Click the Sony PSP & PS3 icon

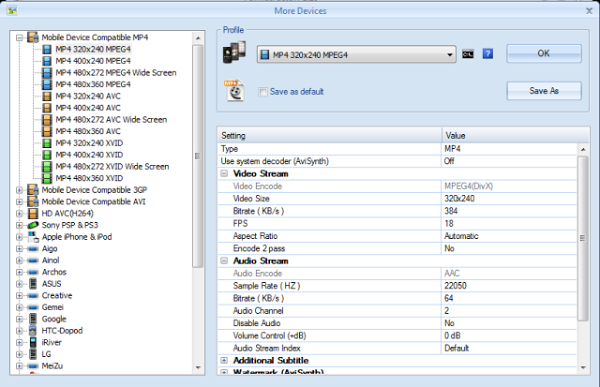coord(33,225)
